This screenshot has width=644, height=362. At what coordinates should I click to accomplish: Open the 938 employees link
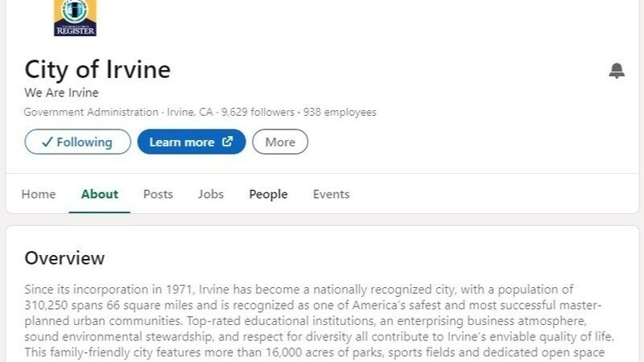(x=339, y=113)
